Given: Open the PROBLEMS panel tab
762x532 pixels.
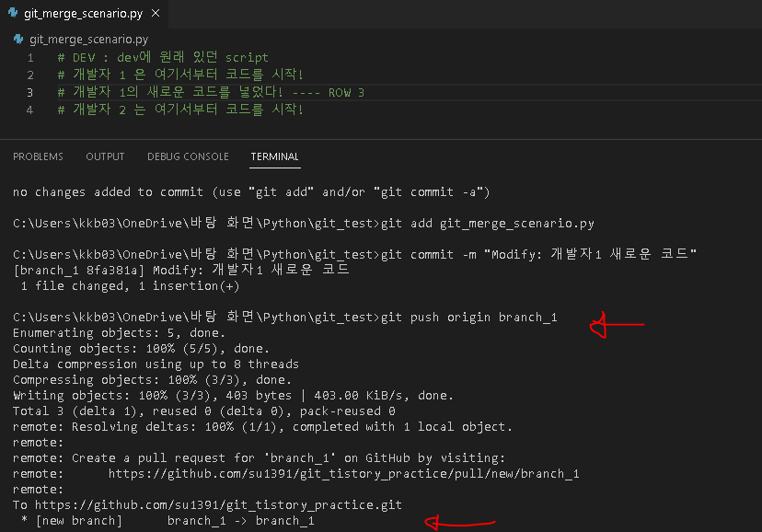Looking at the screenshot, I should (38, 156).
